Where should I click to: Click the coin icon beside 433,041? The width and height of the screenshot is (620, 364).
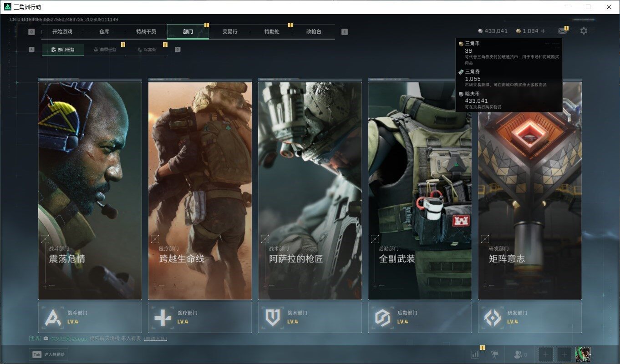[x=480, y=31]
